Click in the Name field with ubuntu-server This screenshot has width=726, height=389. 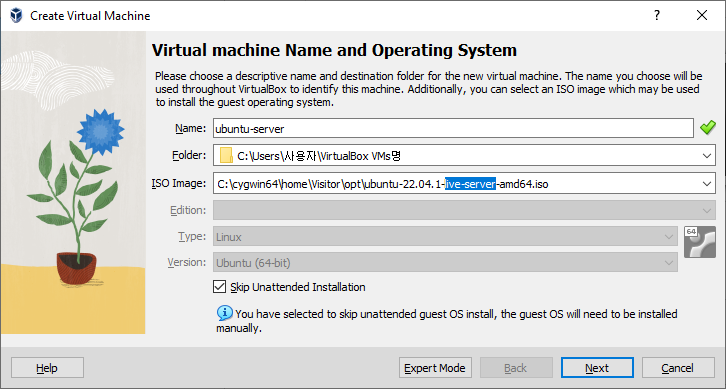453,128
